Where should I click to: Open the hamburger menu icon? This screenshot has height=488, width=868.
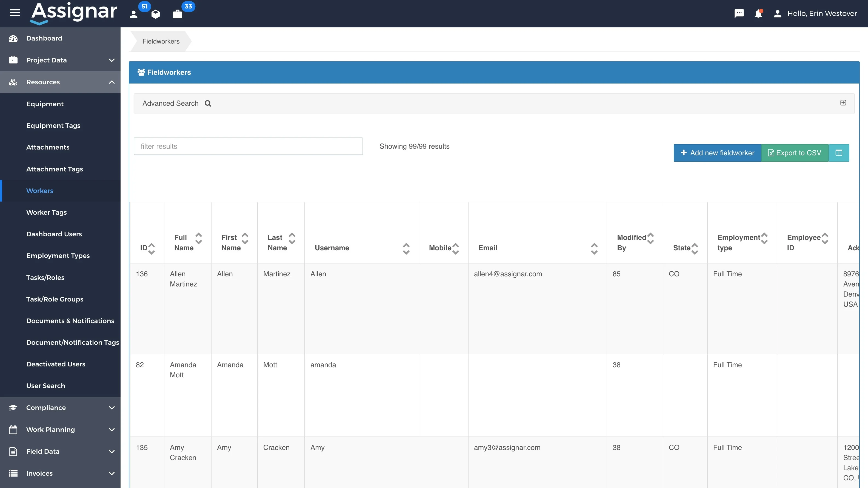pos(15,13)
